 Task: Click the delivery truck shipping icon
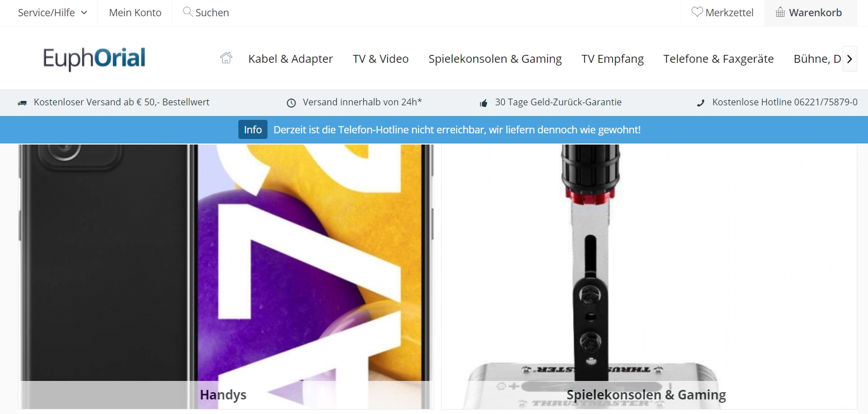tap(22, 103)
